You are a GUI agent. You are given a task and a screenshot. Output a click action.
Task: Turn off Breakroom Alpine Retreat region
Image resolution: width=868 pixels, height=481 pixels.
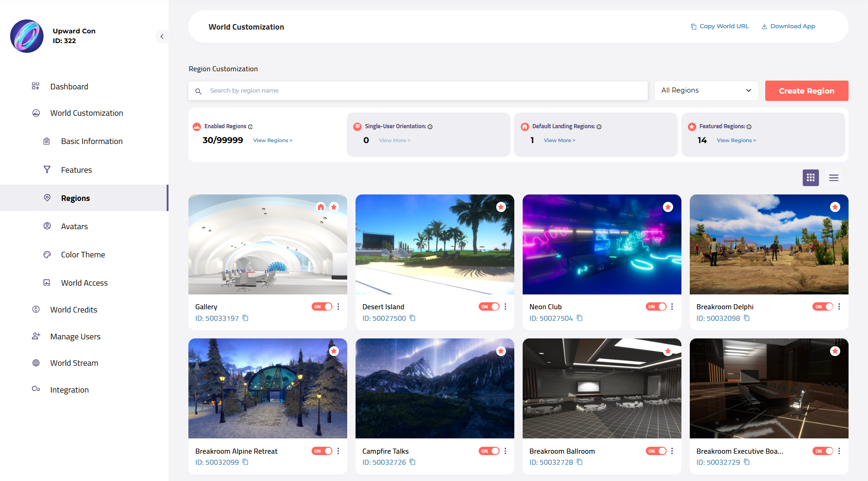pyautogui.click(x=322, y=451)
